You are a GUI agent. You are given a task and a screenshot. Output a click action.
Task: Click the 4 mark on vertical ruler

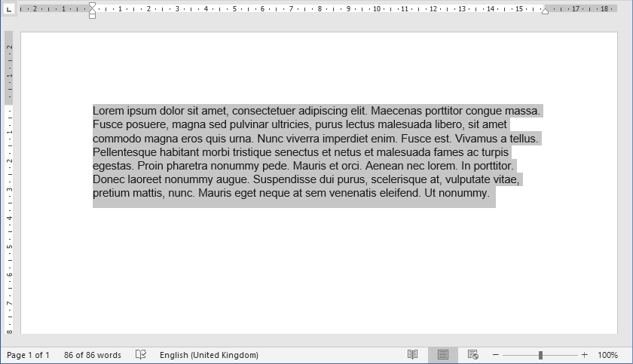[10, 218]
